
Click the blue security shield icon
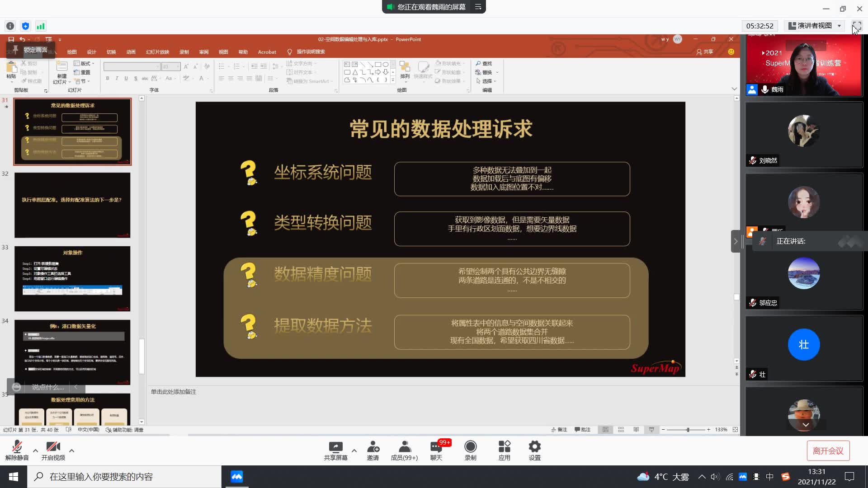pyautogui.click(x=25, y=26)
